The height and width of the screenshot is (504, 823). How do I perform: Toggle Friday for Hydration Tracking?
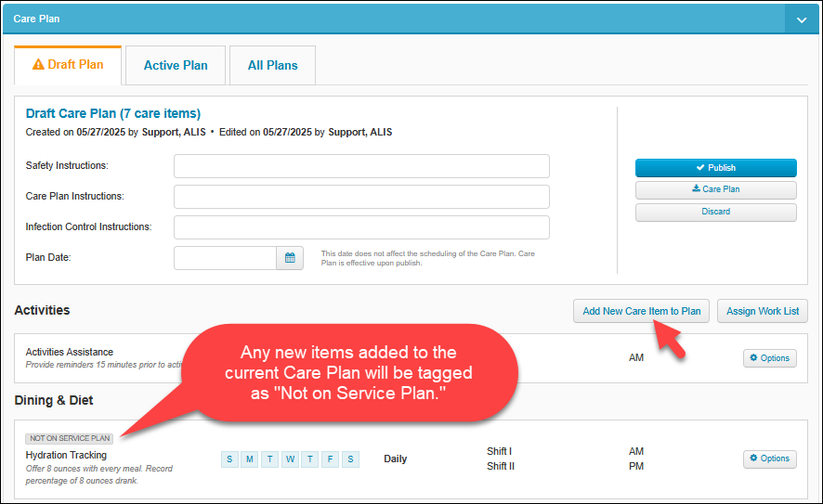coord(330,459)
